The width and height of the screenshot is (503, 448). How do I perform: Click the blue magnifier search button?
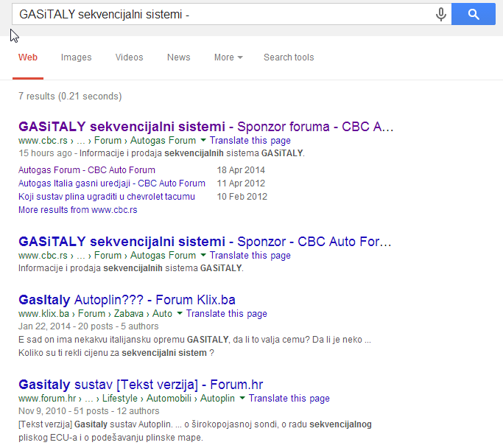pos(473,14)
